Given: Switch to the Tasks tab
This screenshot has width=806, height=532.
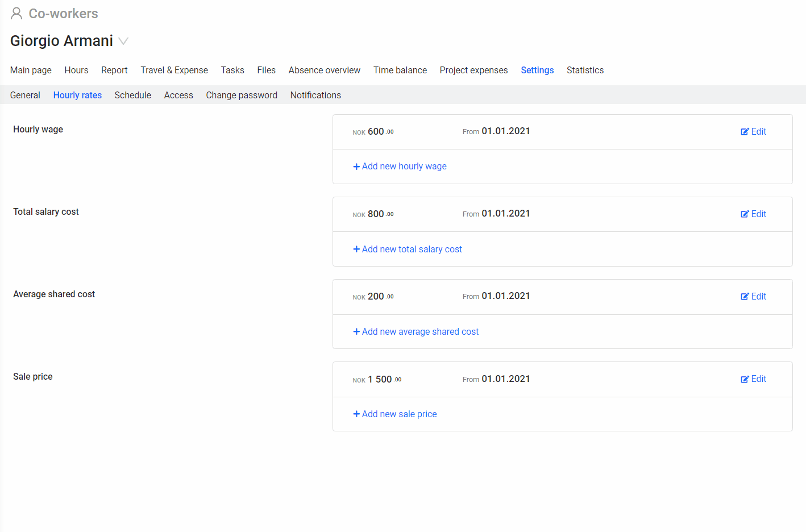Looking at the screenshot, I should click(232, 70).
